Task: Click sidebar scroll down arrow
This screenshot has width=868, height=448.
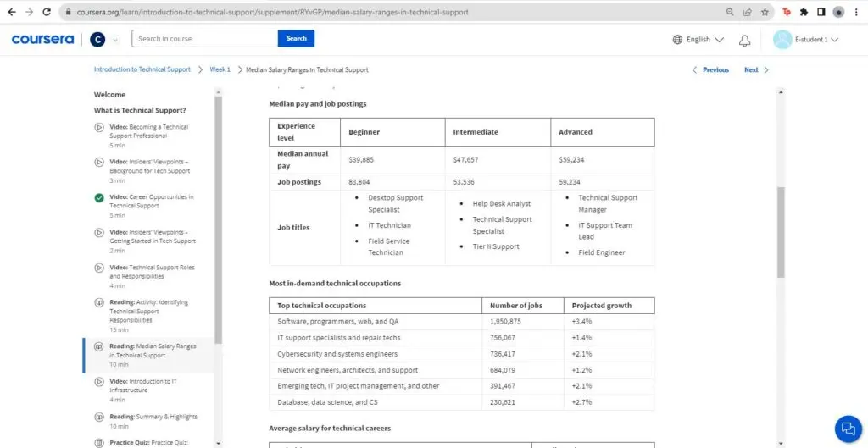Action: 218,443
